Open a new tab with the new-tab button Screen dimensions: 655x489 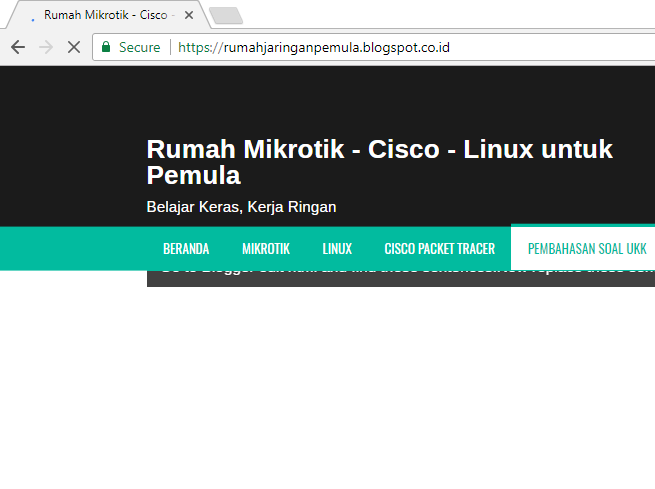(x=226, y=15)
